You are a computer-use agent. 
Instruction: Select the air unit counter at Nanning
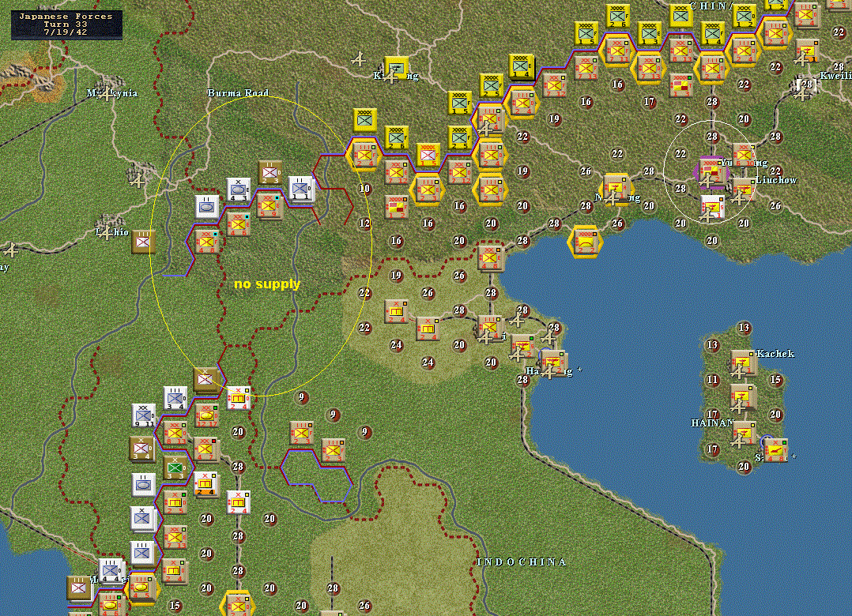(616, 189)
